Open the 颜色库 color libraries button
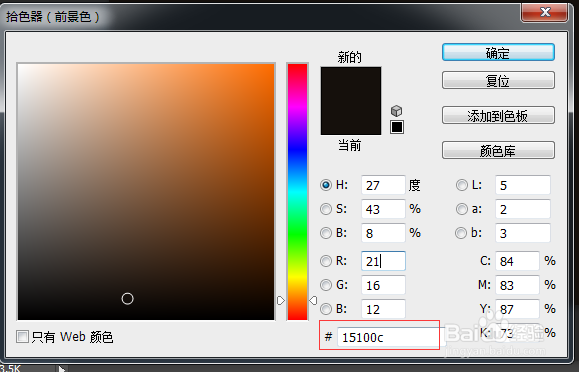This screenshot has width=579, height=372. click(x=498, y=150)
